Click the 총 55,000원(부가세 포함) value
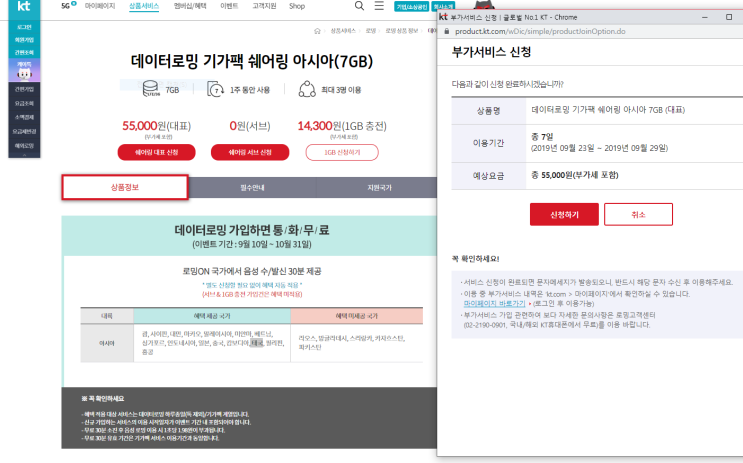This screenshot has width=743, height=463. pyautogui.click(x=575, y=175)
